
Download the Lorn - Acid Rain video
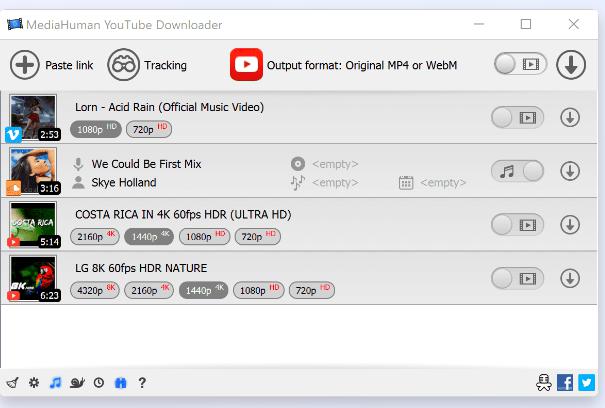tap(570, 117)
